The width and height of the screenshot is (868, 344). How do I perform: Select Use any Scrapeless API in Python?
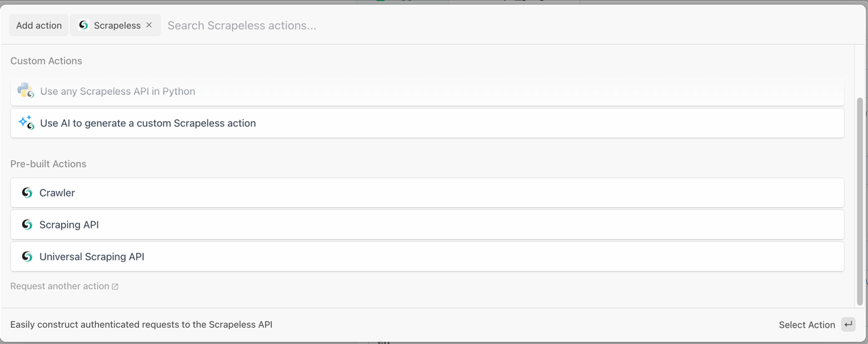(x=117, y=91)
